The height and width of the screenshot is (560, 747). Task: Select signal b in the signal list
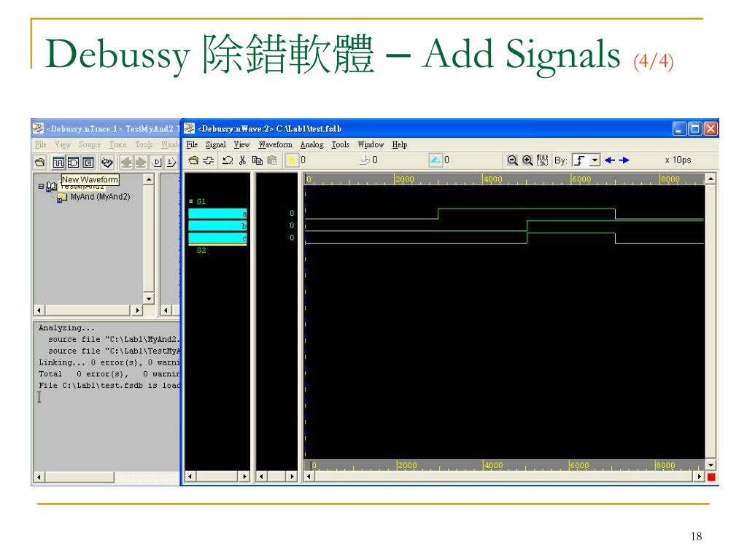click(217, 226)
